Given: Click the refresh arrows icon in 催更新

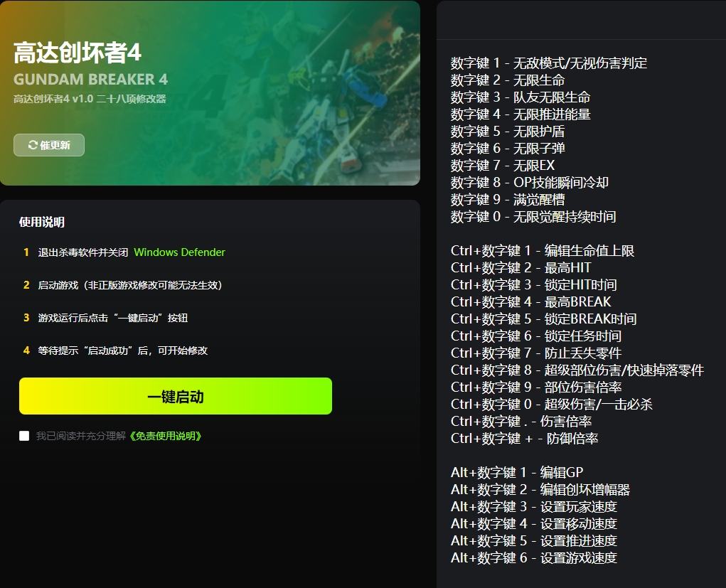Looking at the screenshot, I should point(33,145).
